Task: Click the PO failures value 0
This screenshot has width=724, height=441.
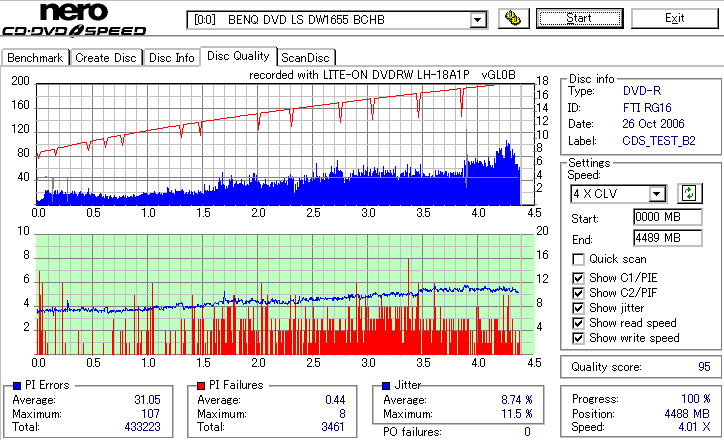Action: pyautogui.click(x=527, y=432)
